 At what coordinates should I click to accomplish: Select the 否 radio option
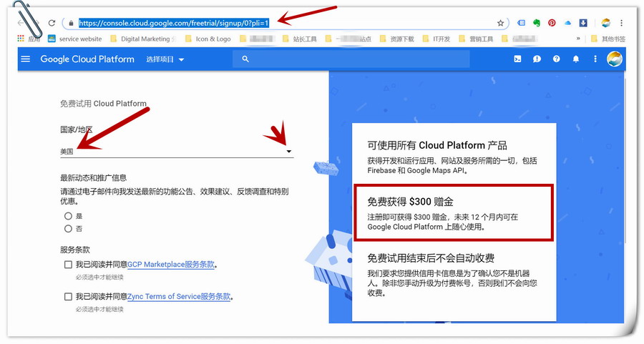click(x=68, y=229)
